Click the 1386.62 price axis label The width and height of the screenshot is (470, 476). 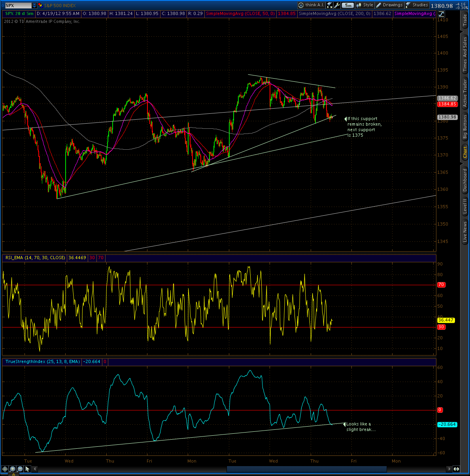447,98
